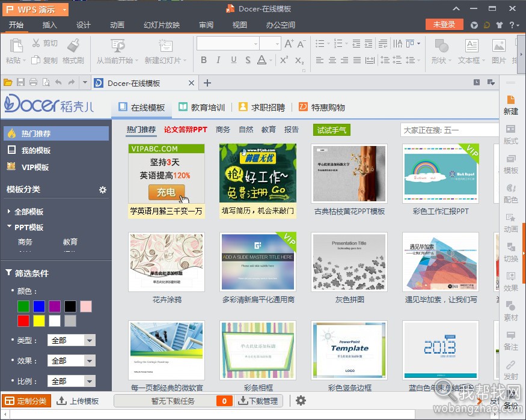Filter by green color swatch
The height and width of the screenshot is (420, 526).
pos(23,306)
